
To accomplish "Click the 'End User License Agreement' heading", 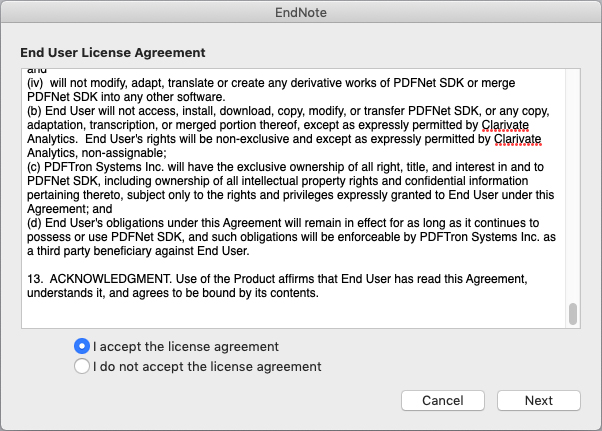I will coord(113,53).
